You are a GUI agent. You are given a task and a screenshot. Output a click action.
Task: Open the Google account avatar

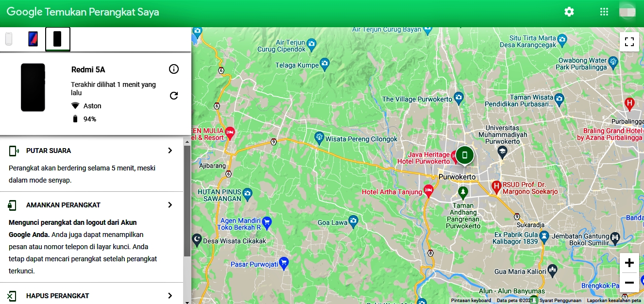pos(627,12)
